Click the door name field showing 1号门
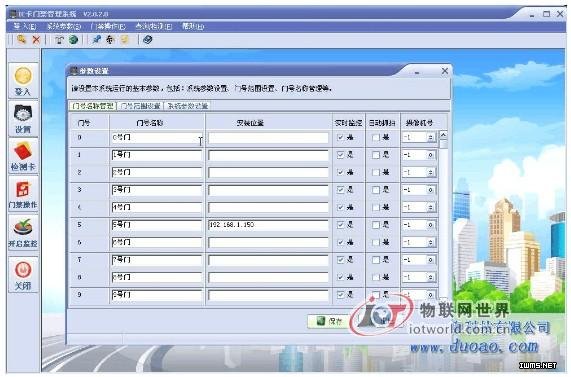Image resolution: width=571 pixels, height=377 pixels. click(157, 155)
